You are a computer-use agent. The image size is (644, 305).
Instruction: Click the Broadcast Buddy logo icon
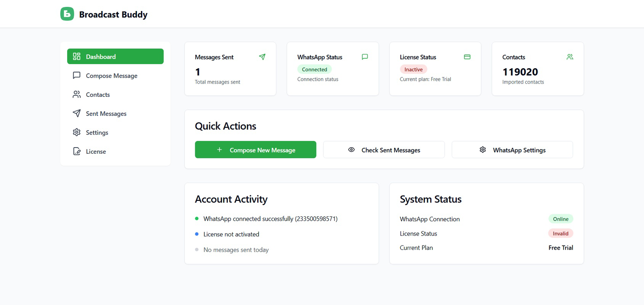click(67, 14)
